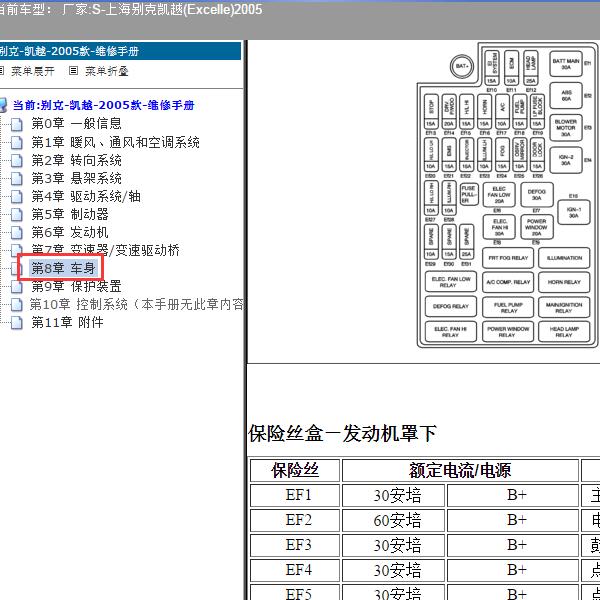Open the root node 当前:别克-凯越-2005款-维修手册
Screen dimensions: 600x600
pyautogui.click(x=103, y=105)
